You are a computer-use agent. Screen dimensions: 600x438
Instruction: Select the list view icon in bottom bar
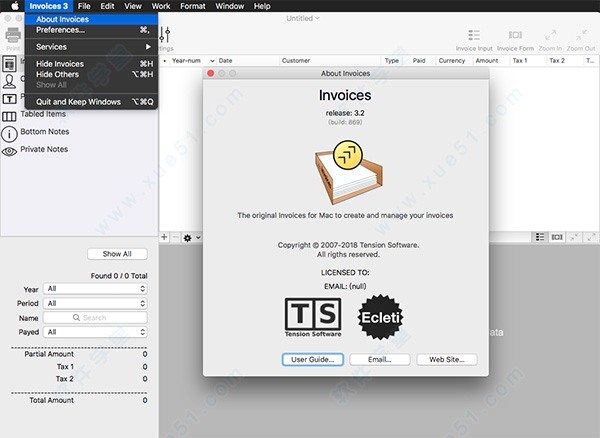(x=540, y=237)
